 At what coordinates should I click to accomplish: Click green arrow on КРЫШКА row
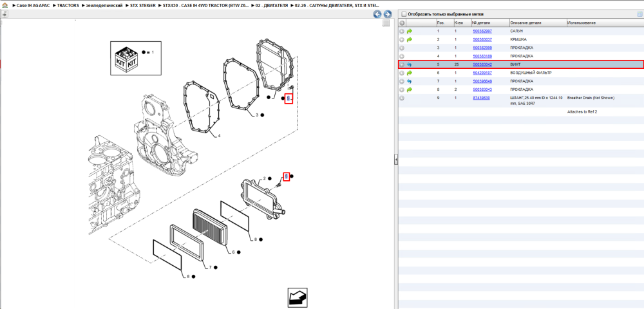(410, 39)
